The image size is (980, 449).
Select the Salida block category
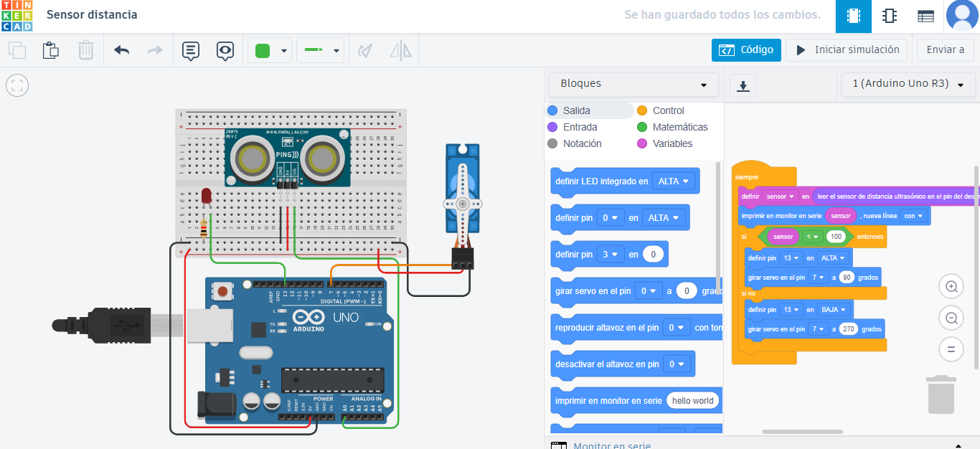tap(590, 110)
